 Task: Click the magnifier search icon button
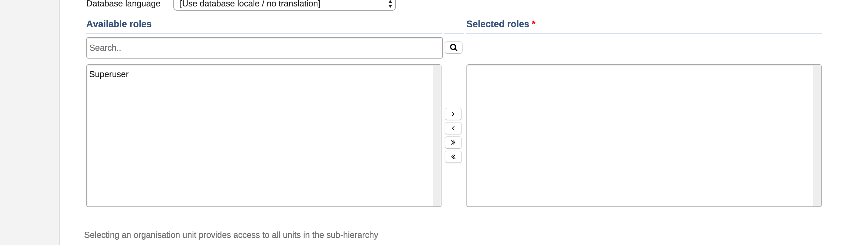453,47
